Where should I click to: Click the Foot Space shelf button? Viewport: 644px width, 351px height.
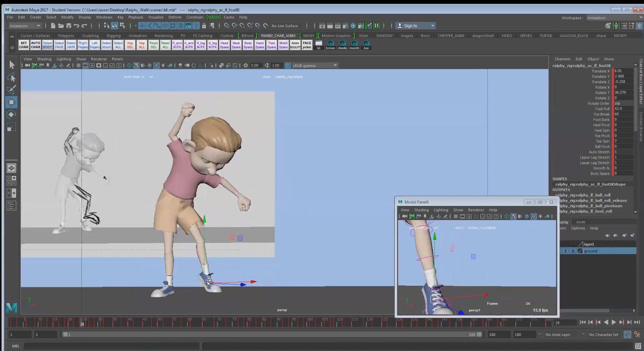272,45
